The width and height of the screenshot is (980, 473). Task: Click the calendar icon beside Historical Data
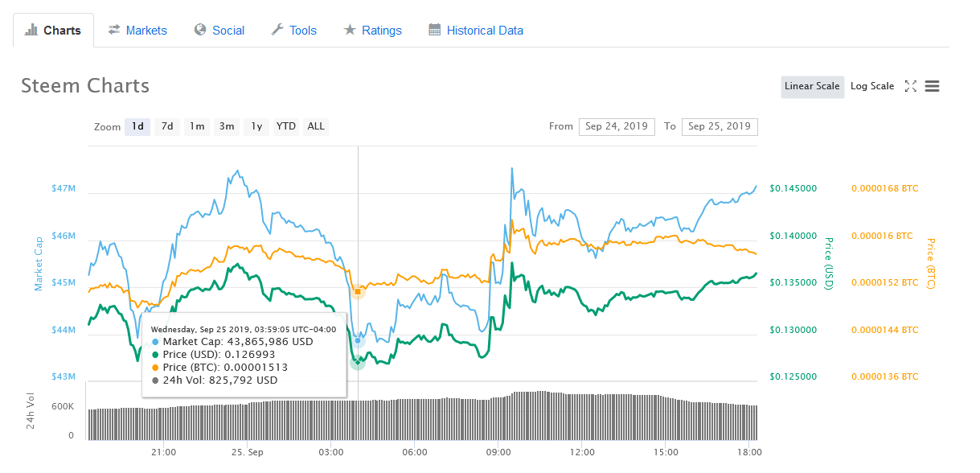tap(435, 30)
